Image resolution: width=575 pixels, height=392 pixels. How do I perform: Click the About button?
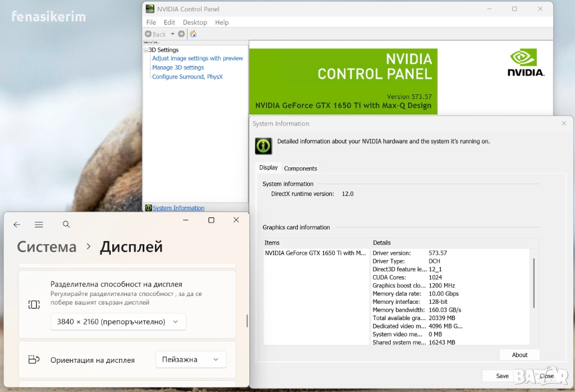click(519, 355)
